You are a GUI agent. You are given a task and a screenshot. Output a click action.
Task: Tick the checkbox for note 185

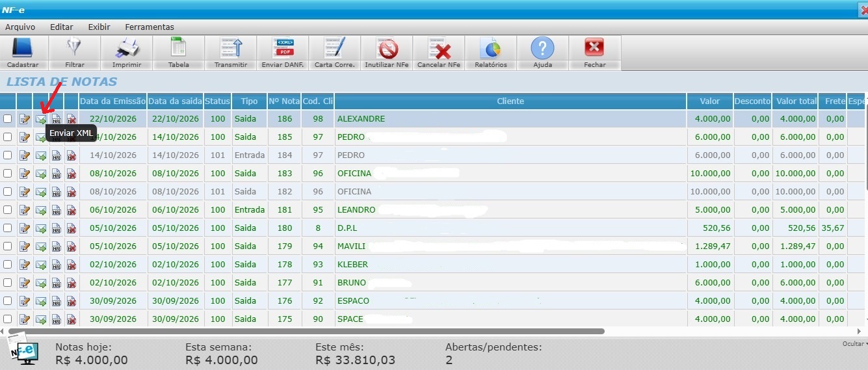click(7, 137)
